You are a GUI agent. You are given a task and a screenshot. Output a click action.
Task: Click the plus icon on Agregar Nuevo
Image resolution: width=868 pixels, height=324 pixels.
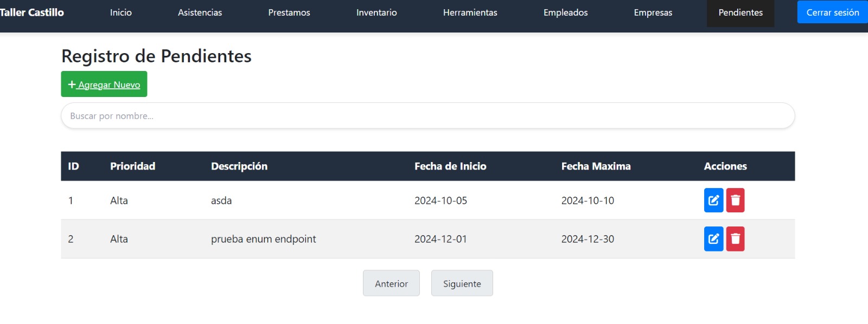click(x=72, y=83)
